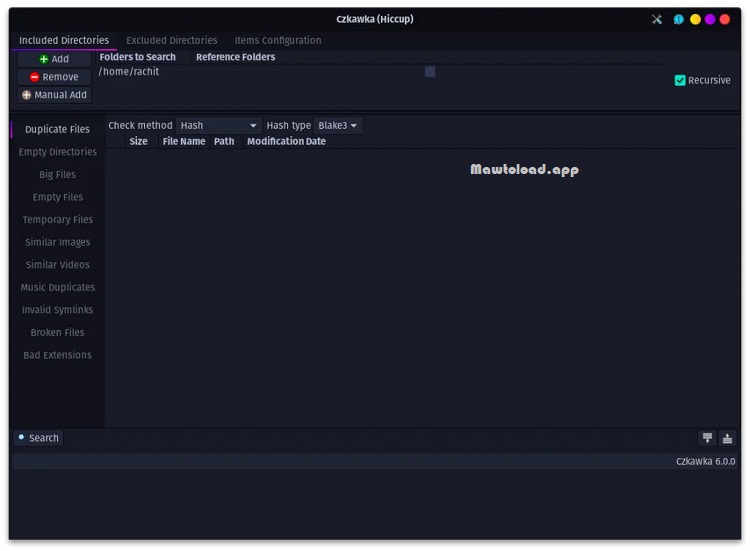Image resolution: width=750 pixels, height=551 pixels.
Task: Remove the selected folder with the red minus icon
Action: pyautogui.click(x=54, y=77)
